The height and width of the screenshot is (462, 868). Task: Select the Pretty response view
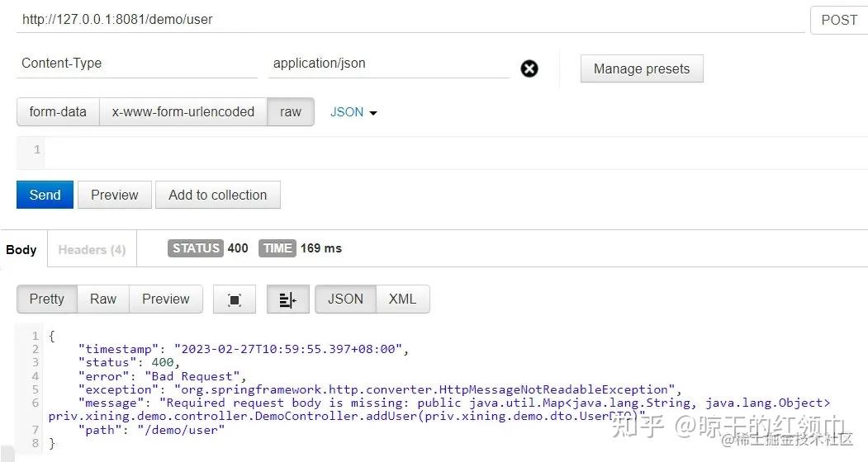pos(47,299)
